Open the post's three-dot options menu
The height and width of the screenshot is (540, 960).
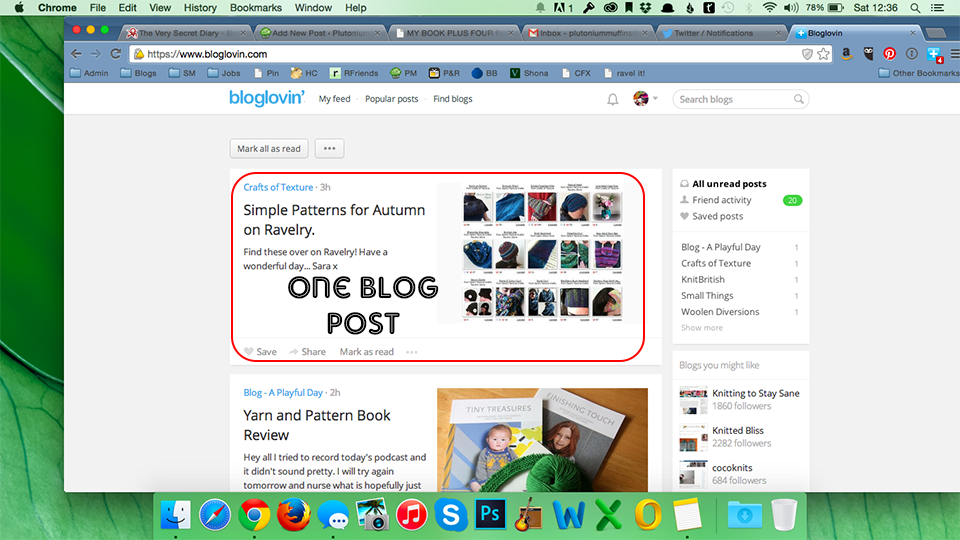[411, 352]
